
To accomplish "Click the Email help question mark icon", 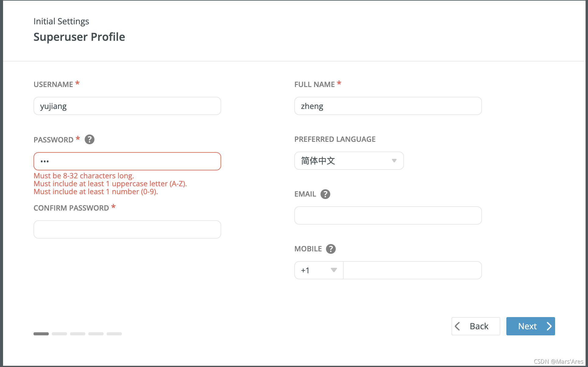I will click(325, 194).
